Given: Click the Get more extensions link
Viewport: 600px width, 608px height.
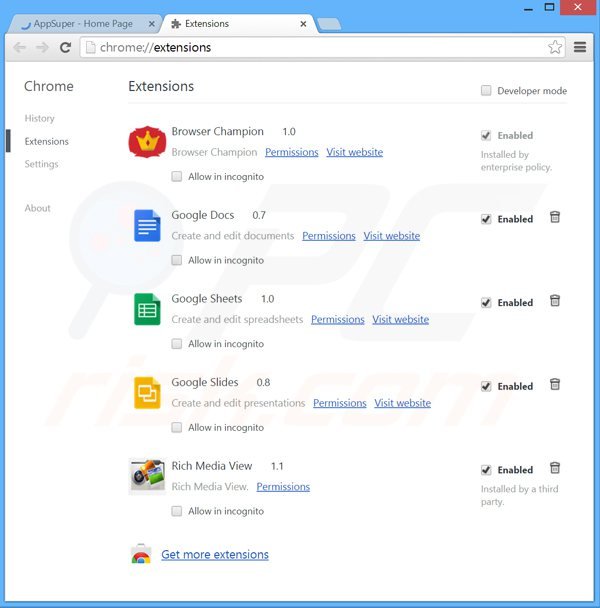Looking at the screenshot, I should pyautogui.click(x=215, y=554).
